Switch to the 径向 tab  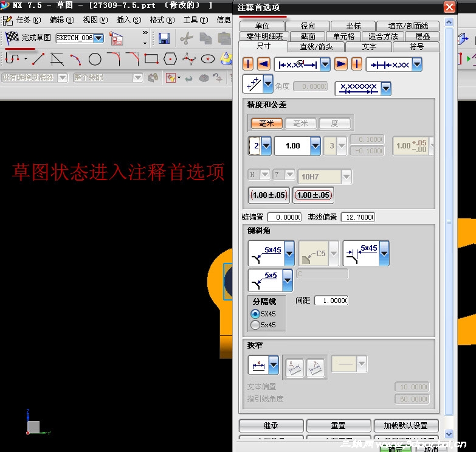pyautogui.click(x=308, y=26)
